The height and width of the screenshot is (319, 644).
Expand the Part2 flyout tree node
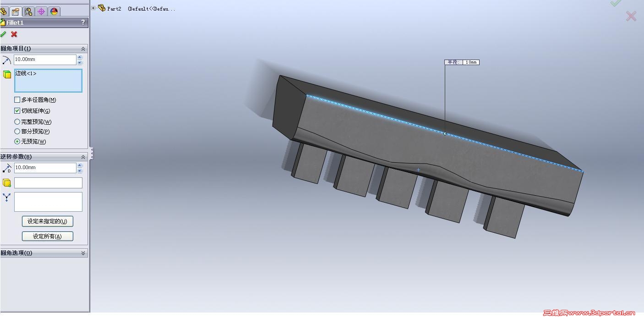pos(93,8)
